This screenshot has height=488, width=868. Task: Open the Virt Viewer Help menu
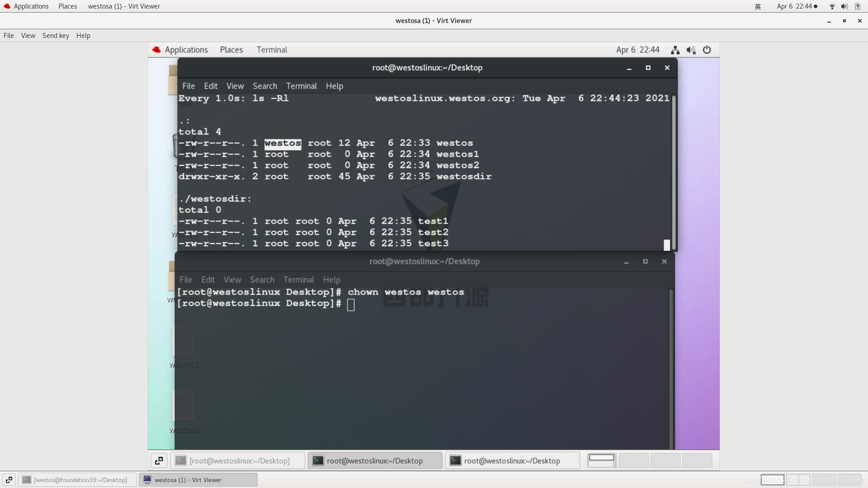[x=83, y=36]
